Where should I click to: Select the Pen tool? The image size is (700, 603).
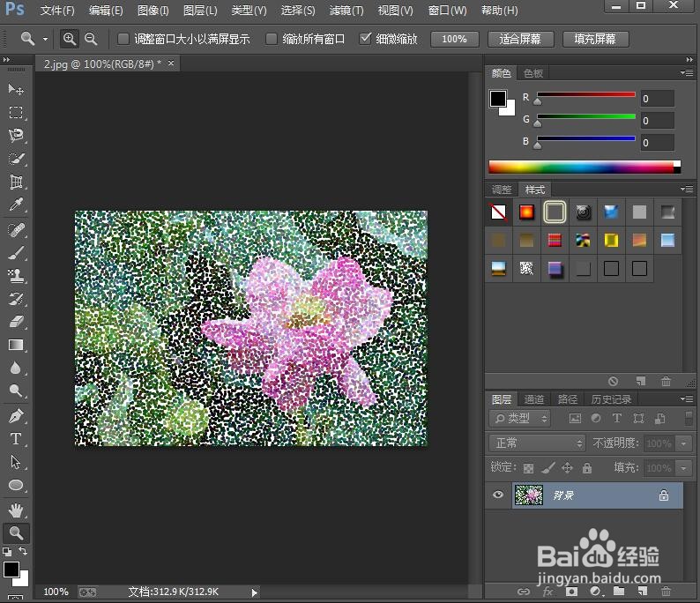(x=16, y=415)
